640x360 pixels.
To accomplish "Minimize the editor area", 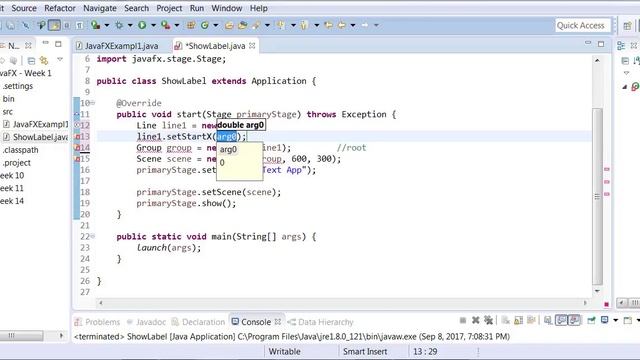I will (x=588, y=43).
